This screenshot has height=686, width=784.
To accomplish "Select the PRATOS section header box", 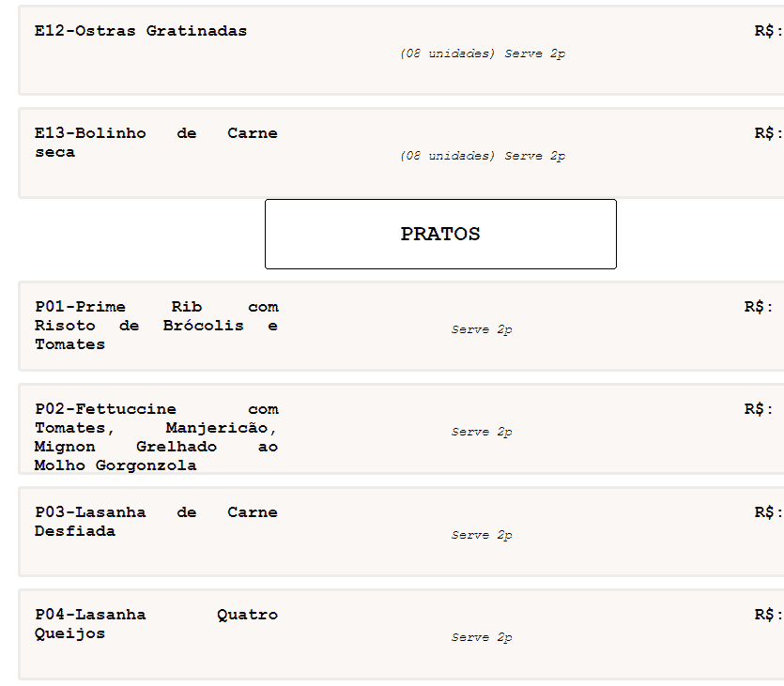I will coord(440,234).
